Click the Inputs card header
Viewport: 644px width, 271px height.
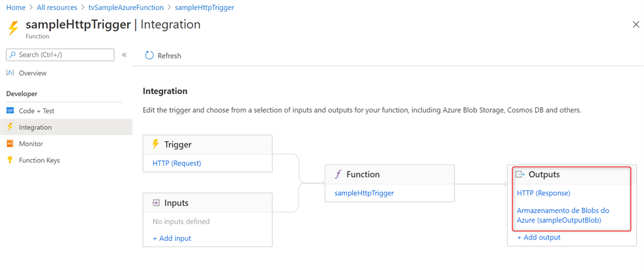tap(207, 203)
